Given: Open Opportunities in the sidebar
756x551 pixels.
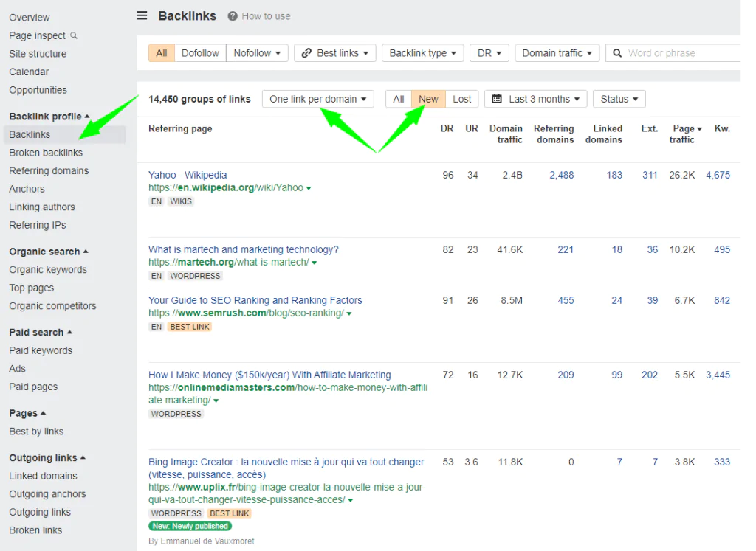Looking at the screenshot, I should tap(38, 90).
